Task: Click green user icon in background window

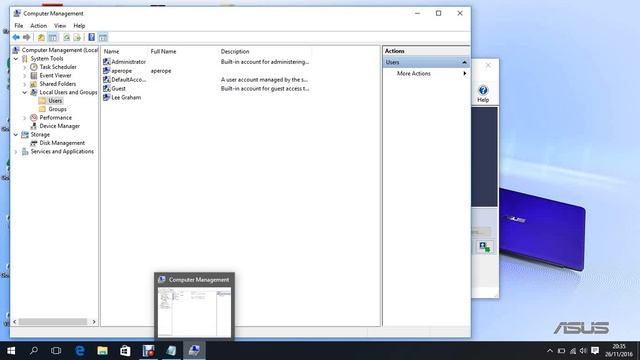Action: pyautogui.click(x=485, y=247)
